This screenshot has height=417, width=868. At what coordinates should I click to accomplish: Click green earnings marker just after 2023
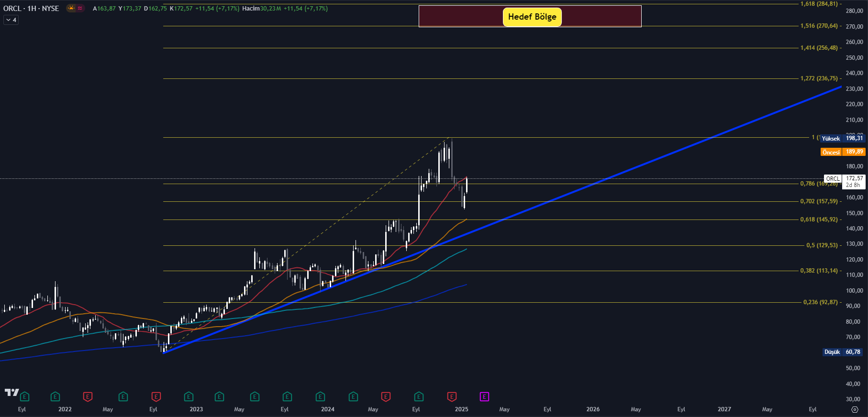tap(219, 396)
